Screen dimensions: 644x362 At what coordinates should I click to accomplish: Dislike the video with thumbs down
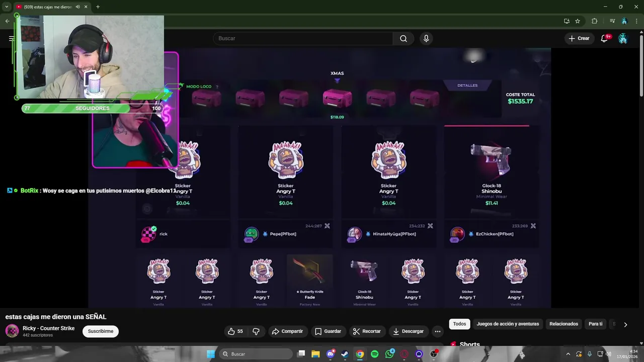[x=256, y=331]
